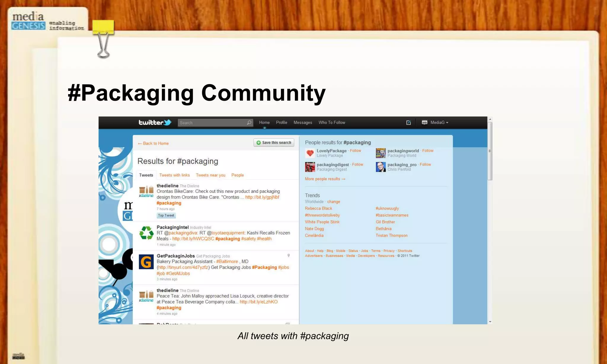
Task: Click location pin on GetPackaginJobs tweet
Action: 288,256
